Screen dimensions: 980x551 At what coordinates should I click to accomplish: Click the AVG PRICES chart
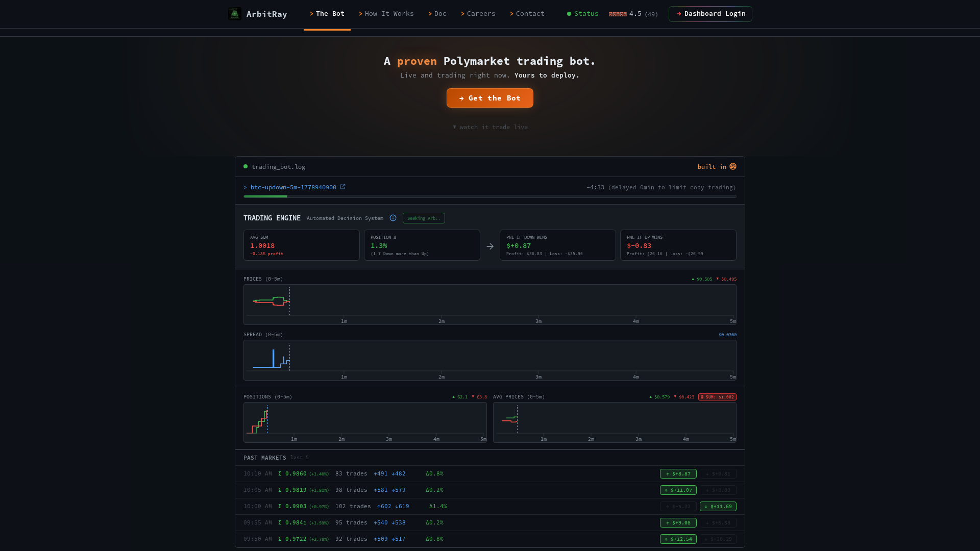point(615,422)
